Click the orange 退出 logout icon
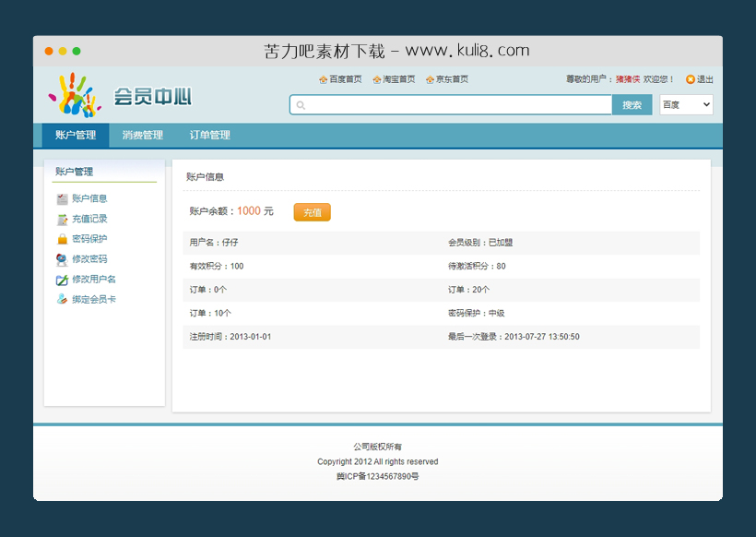This screenshot has height=537, width=756. click(691, 79)
